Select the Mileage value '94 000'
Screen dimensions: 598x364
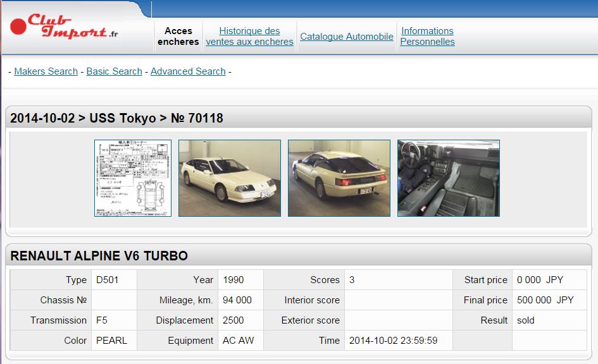point(237,300)
